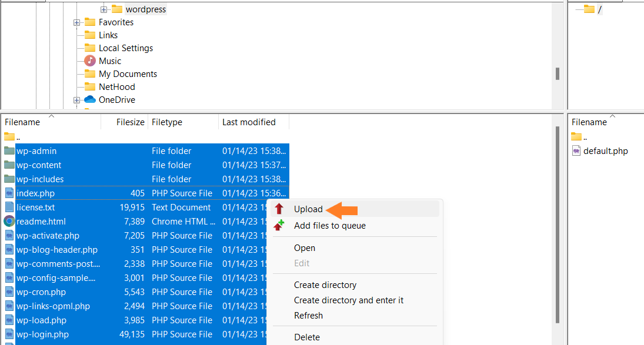This screenshot has width=644, height=345.
Task: Select the Music tree item
Action: tap(109, 61)
